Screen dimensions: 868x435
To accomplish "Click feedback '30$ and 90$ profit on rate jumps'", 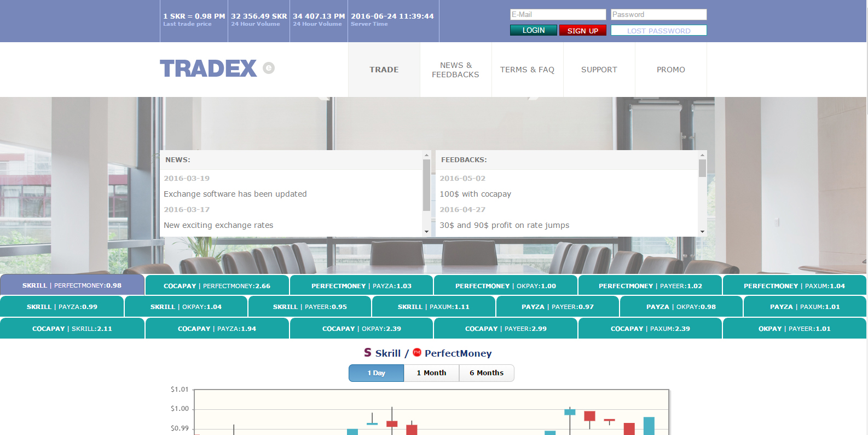I will click(504, 225).
